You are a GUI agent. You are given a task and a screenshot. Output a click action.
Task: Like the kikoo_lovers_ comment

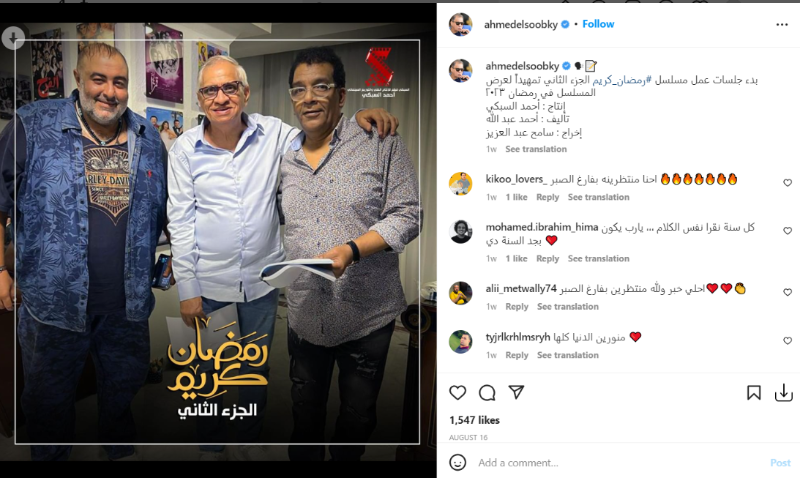(787, 183)
